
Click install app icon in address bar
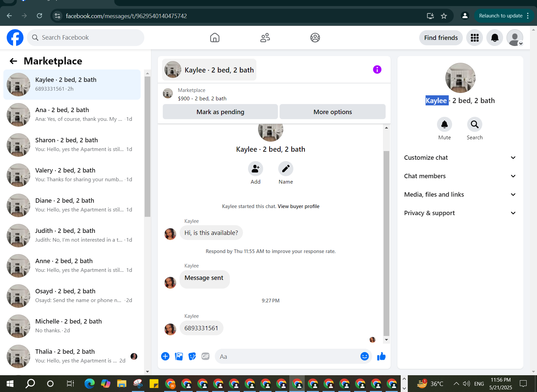click(430, 16)
